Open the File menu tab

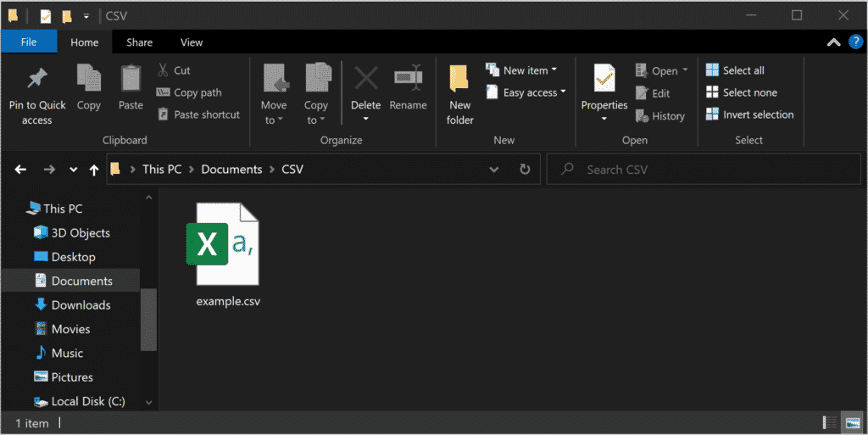[x=28, y=42]
